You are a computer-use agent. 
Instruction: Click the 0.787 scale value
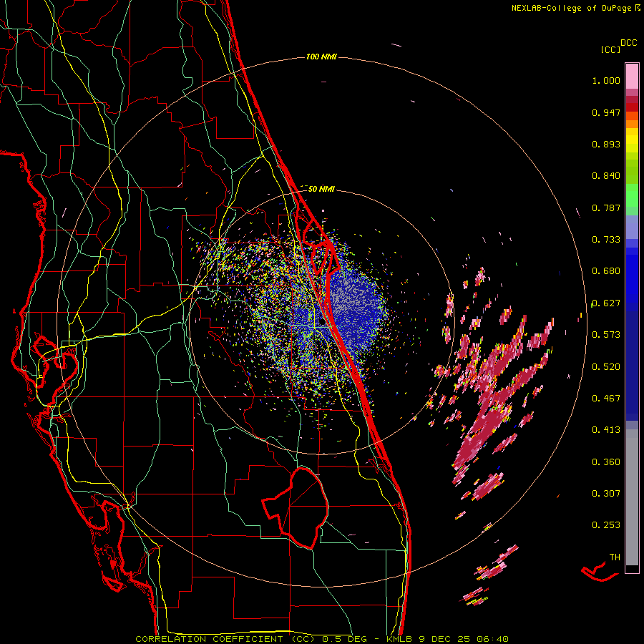click(606, 208)
